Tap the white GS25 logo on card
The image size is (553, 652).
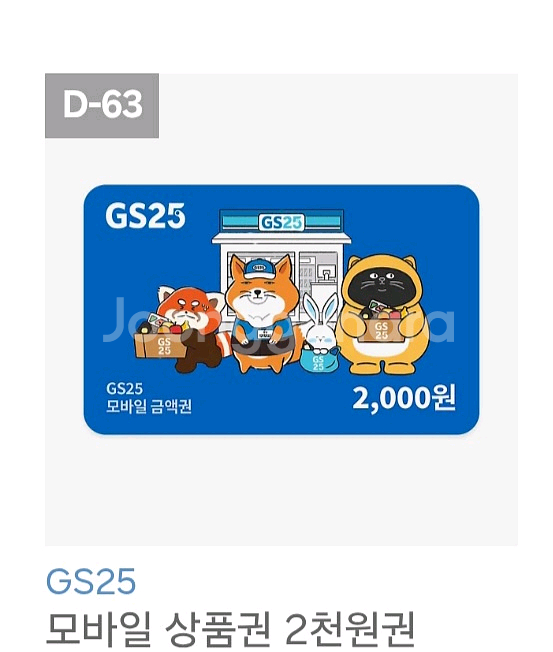coord(145,216)
